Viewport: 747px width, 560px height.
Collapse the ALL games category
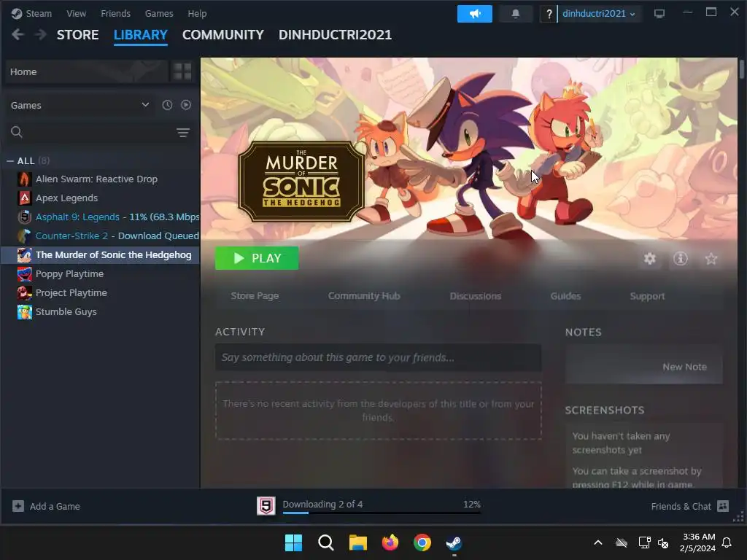point(10,161)
